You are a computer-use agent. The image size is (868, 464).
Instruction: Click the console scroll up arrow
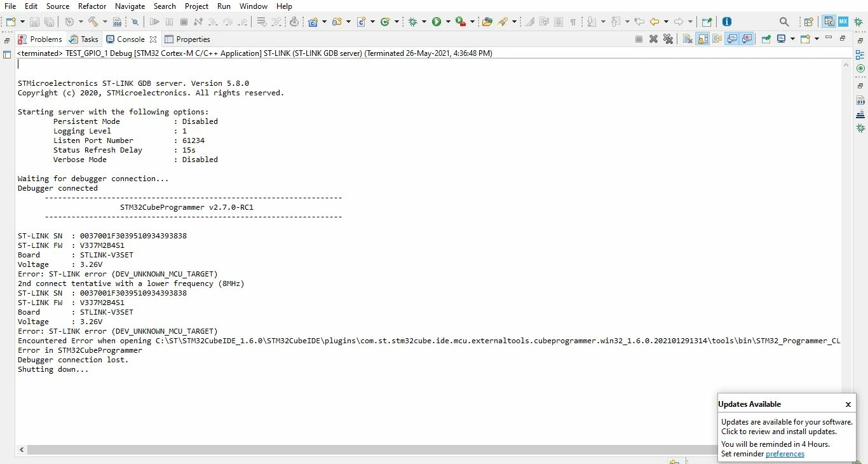[846, 65]
